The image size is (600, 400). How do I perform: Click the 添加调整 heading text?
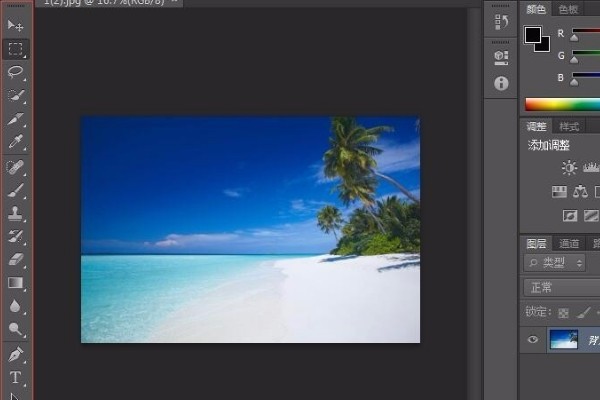pyautogui.click(x=548, y=145)
